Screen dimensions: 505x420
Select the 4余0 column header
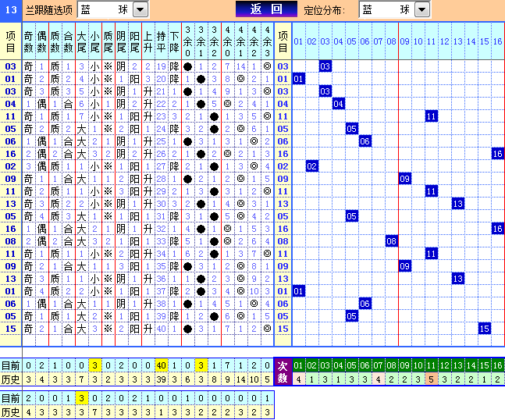coord(228,41)
